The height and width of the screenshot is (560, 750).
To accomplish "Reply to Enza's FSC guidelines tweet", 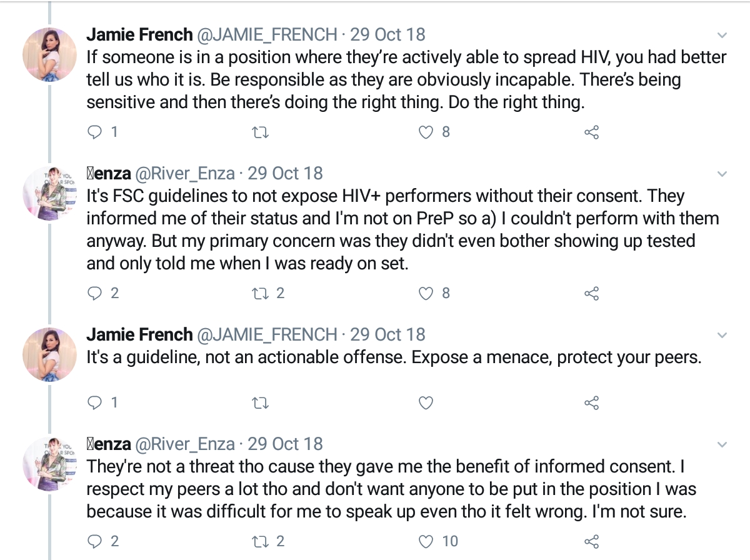I will (x=95, y=293).
